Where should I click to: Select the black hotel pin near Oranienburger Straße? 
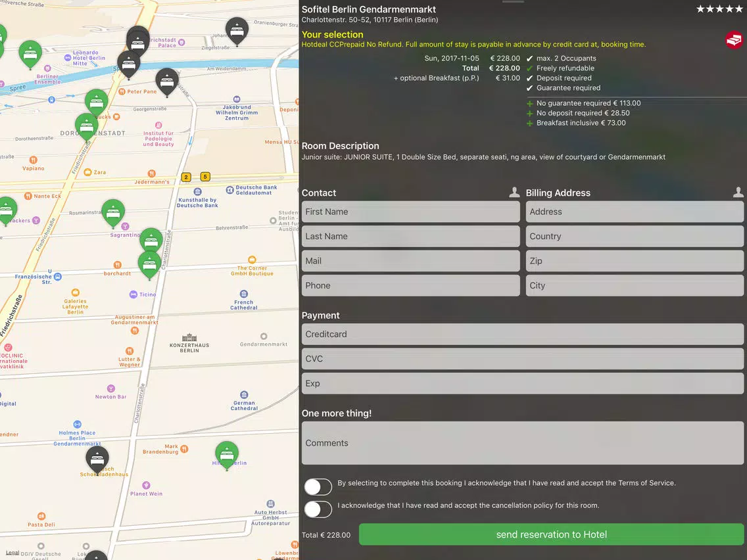tap(237, 31)
